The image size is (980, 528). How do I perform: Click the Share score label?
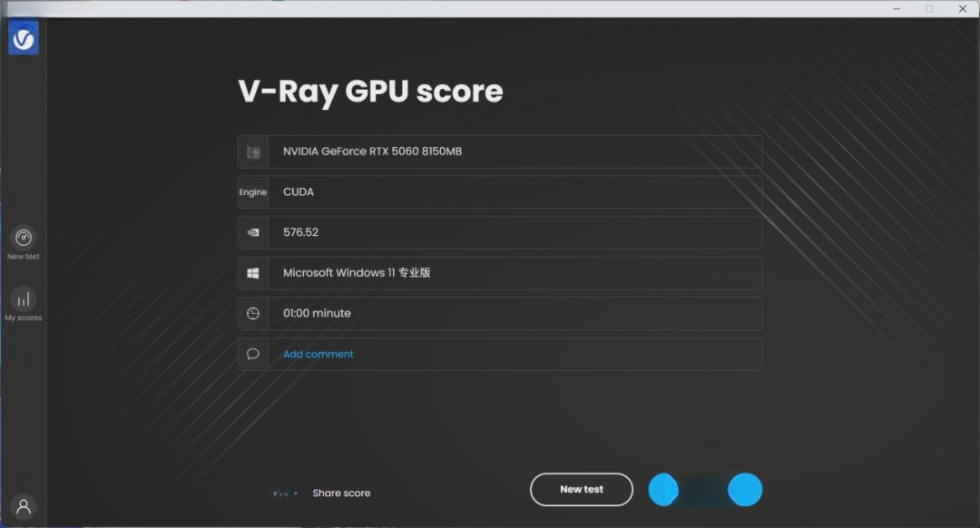pos(341,493)
